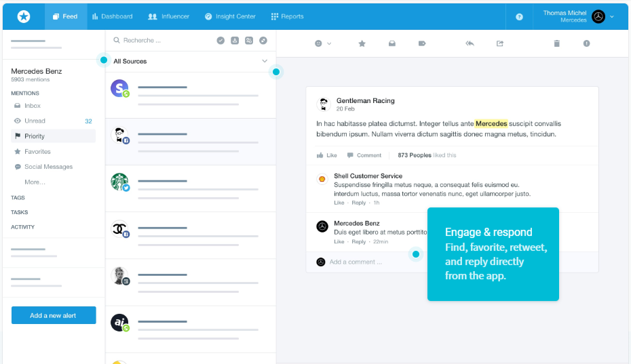Image resolution: width=631 pixels, height=364 pixels.
Task: Click the Mercedes Benz commenter name
Action: click(356, 223)
